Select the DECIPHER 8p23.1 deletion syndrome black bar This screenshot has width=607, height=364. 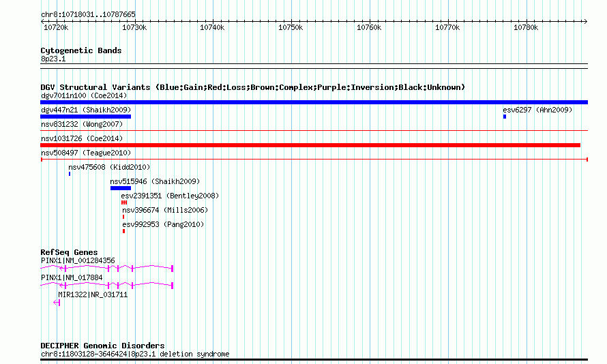314,360
